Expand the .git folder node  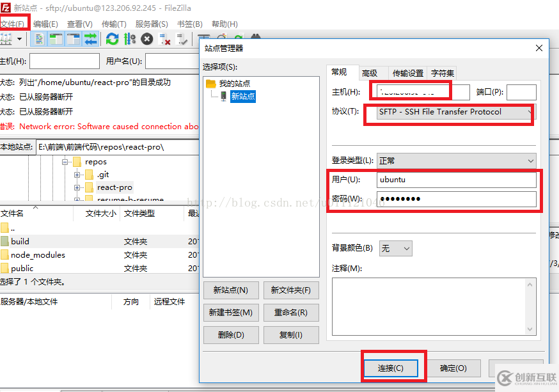pyautogui.click(x=77, y=175)
